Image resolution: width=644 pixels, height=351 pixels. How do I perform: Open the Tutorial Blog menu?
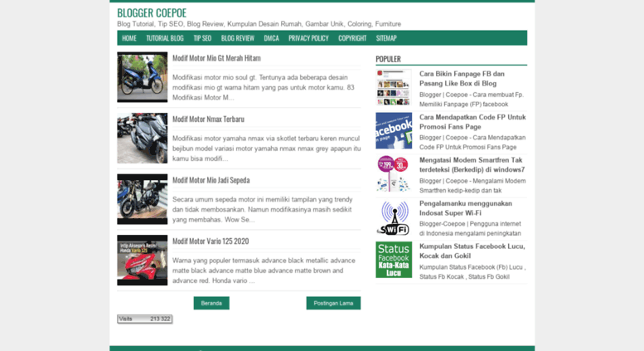[165, 38]
